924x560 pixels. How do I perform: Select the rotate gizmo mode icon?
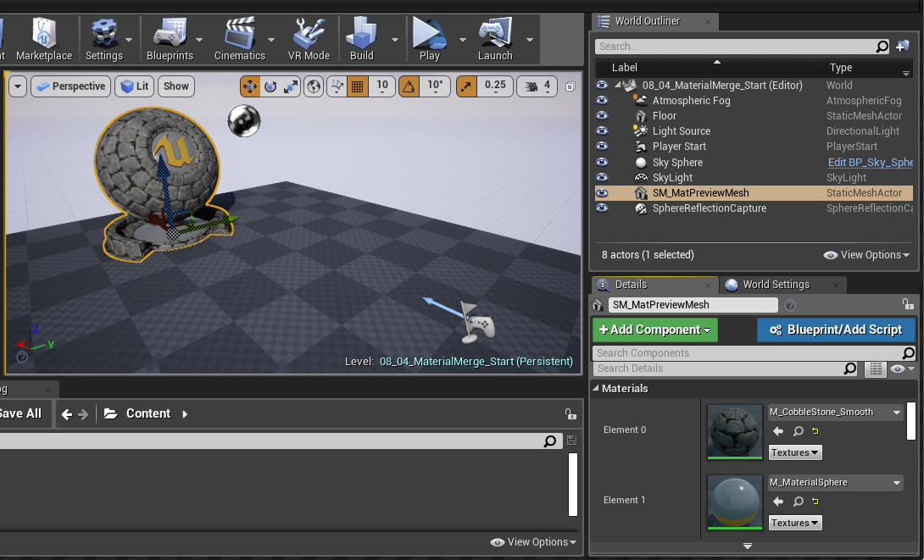[x=270, y=86]
